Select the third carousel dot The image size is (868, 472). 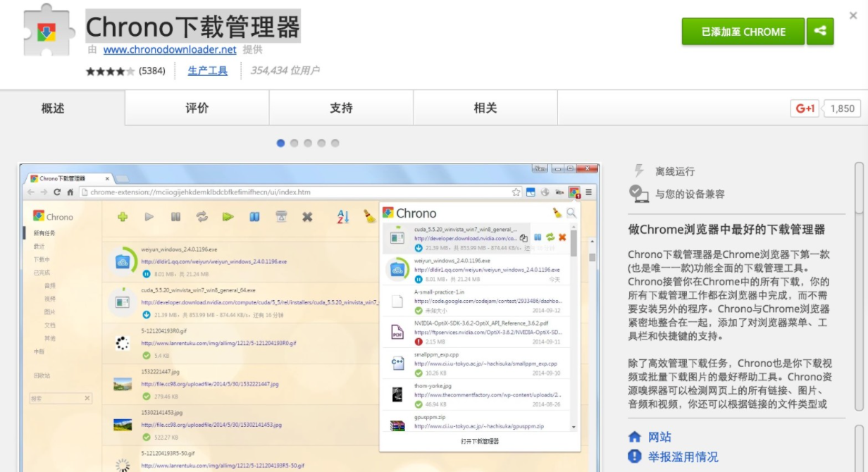tap(308, 143)
